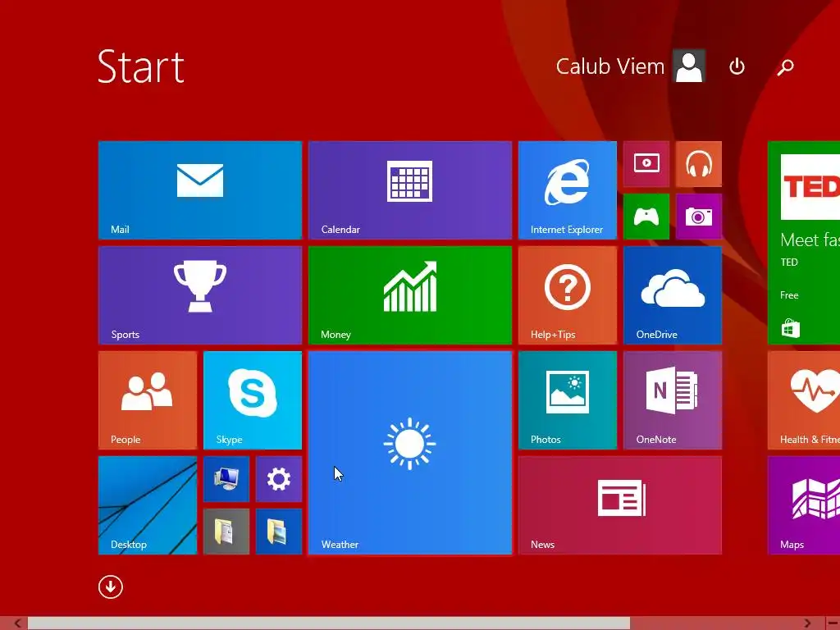Launch the Skype tile
The width and height of the screenshot is (840, 630).
click(x=253, y=399)
